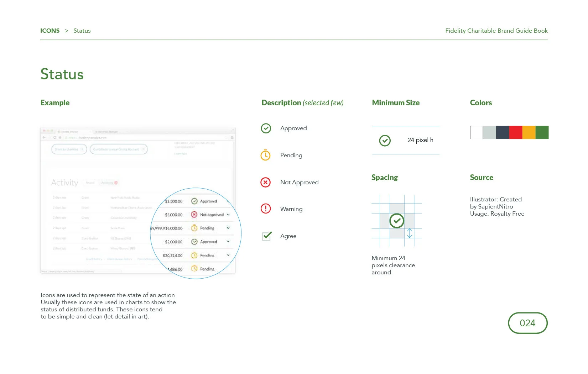Pick the white color swatch
Screen dimensions: 588x374
pos(477,132)
